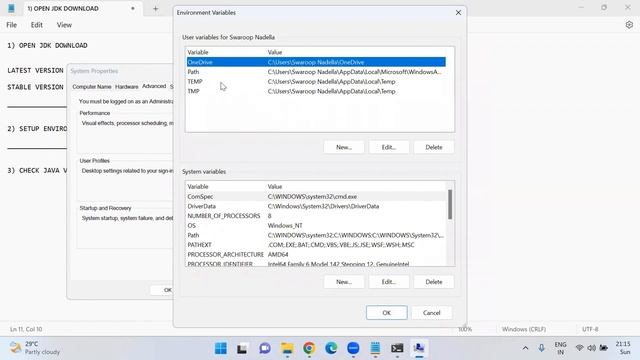Select the OneDrive user variable row
This screenshot has height=360, width=640.
coord(316,62)
